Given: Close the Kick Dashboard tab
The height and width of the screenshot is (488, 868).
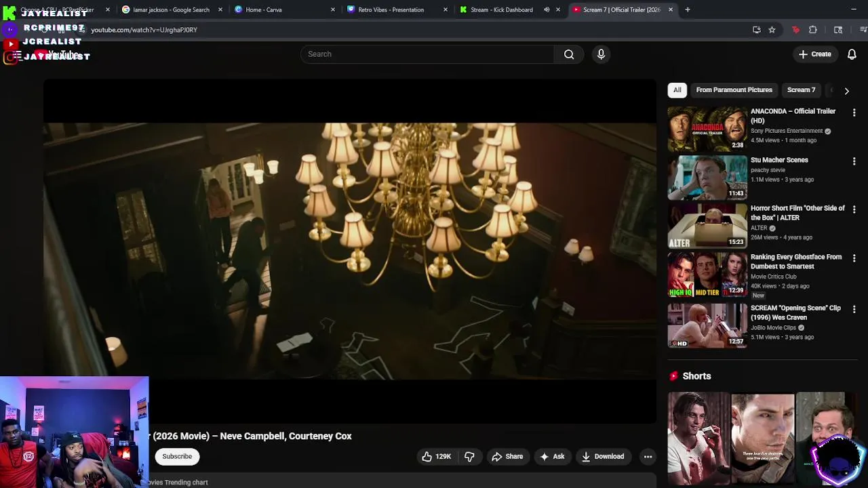Looking at the screenshot, I should click(558, 9).
